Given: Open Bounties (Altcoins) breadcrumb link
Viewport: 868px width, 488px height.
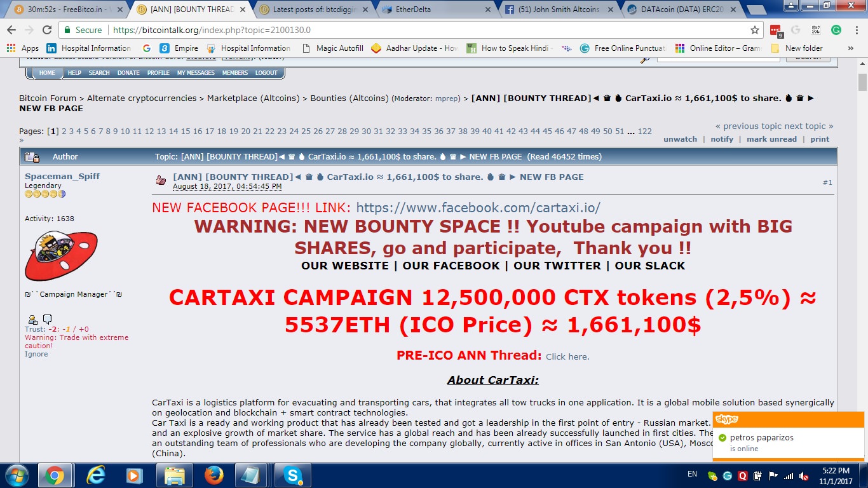Looking at the screenshot, I should click(x=349, y=98).
